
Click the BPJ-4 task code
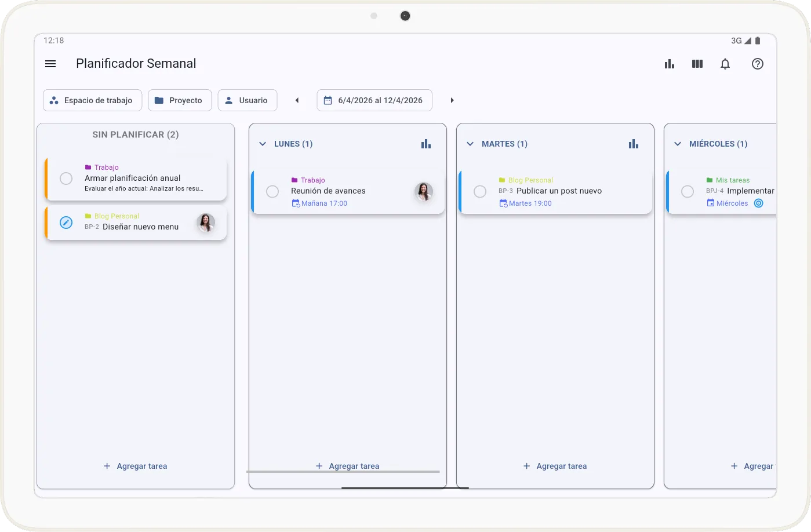point(715,191)
